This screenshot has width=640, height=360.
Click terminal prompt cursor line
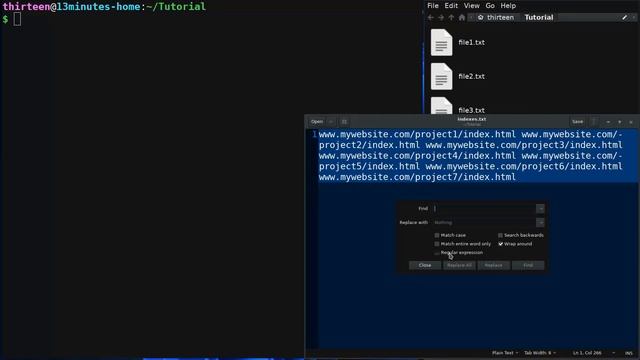[17, 19]
